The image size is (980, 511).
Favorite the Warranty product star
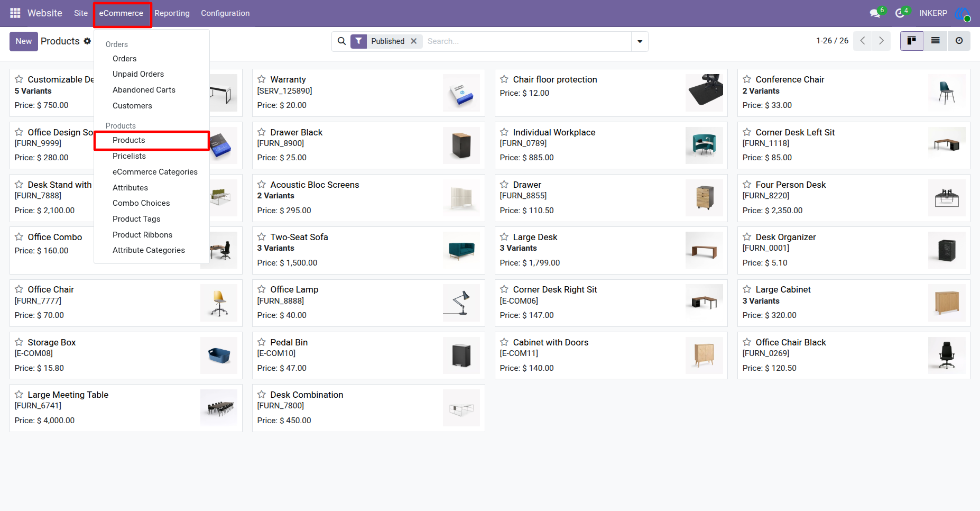click(x=262, y=79)
